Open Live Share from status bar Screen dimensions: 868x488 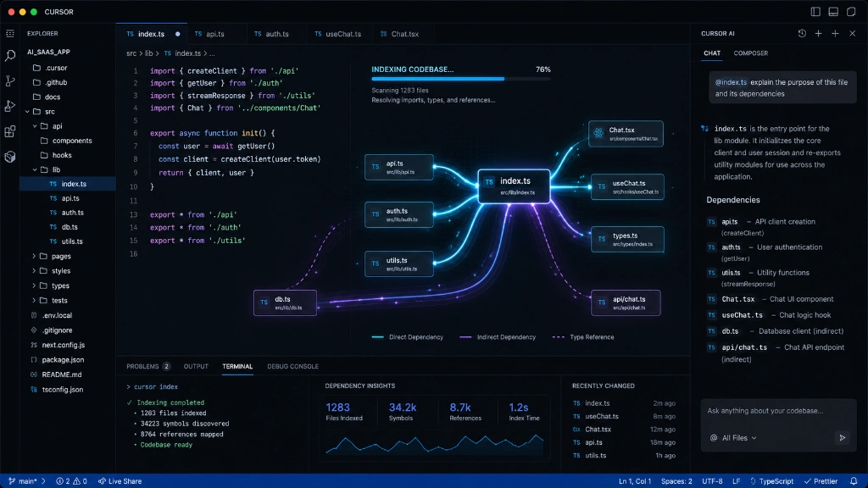tap(120, 481)
